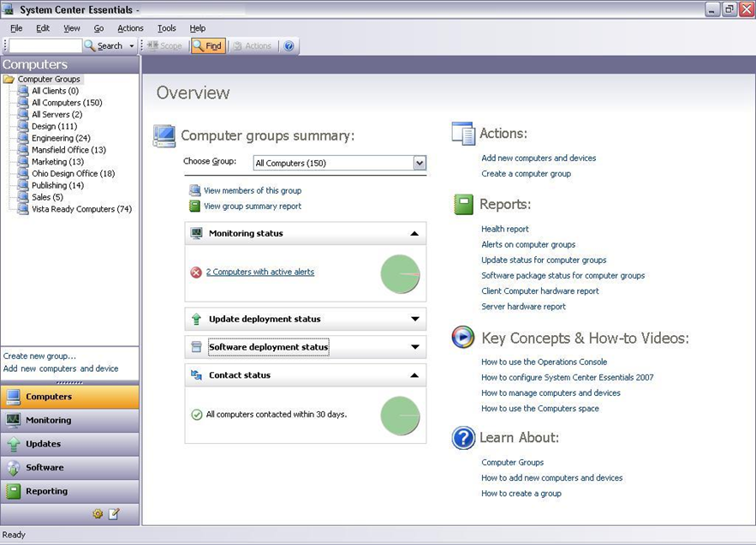Open Software package status for computer groups

563,275
